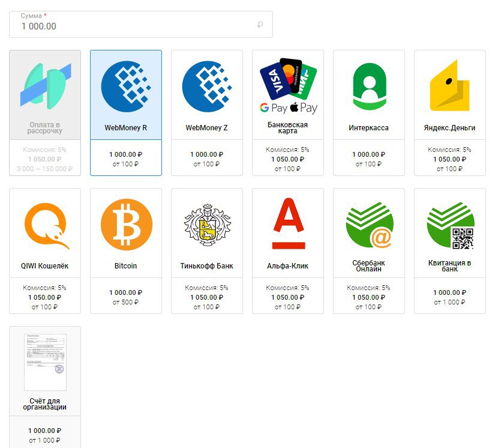Select the WebMoney Z logo
495x448 pixels.
click(x=207, y=86)
